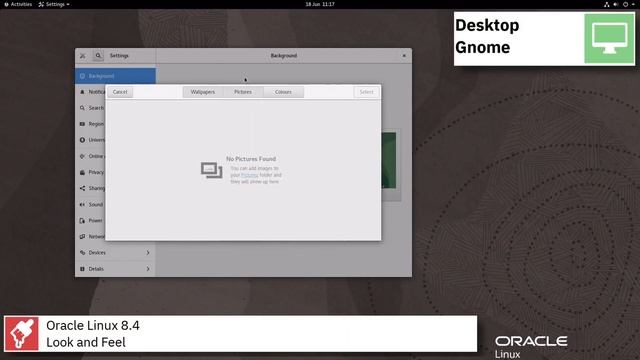Open the Activities overview
Viewport: 640px width, 360px height.
(x=18, y=4)
